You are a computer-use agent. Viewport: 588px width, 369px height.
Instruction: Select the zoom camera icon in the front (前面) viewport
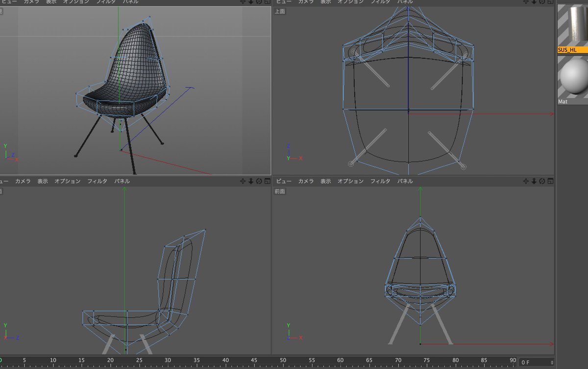(x=534, y=181)
